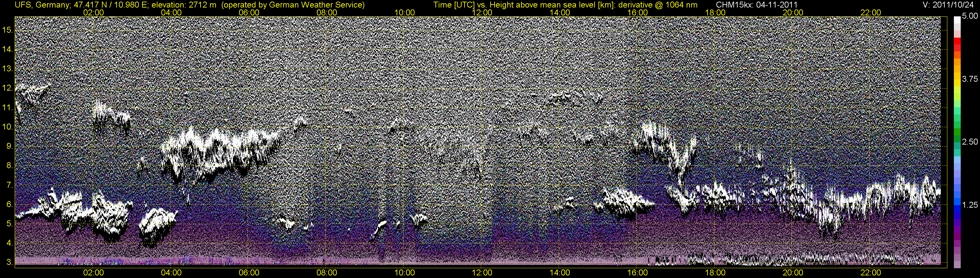Click the '15.' height axis label

pyautogui.click(x=8, y=30)
